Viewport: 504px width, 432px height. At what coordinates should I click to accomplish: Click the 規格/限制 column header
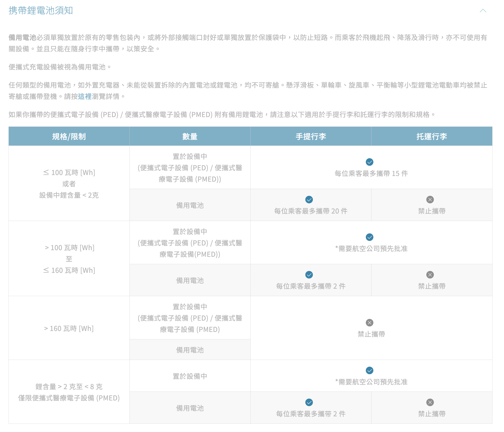(69, 136)
